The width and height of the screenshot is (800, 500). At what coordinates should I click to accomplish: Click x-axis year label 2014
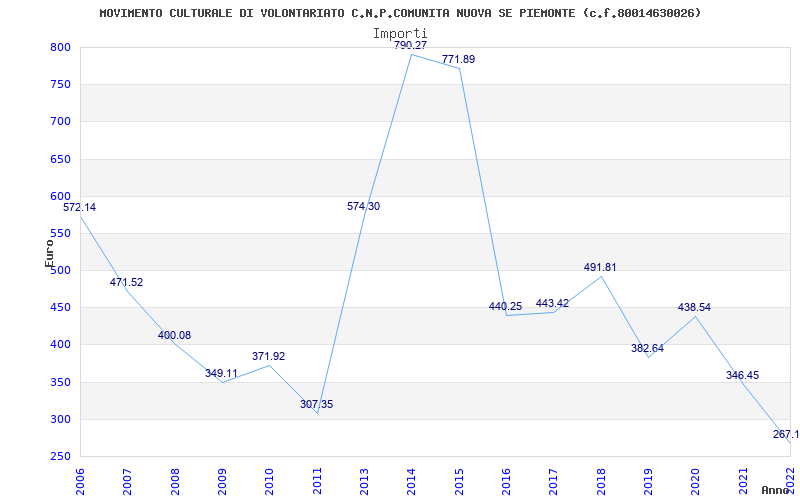[412, 481]
